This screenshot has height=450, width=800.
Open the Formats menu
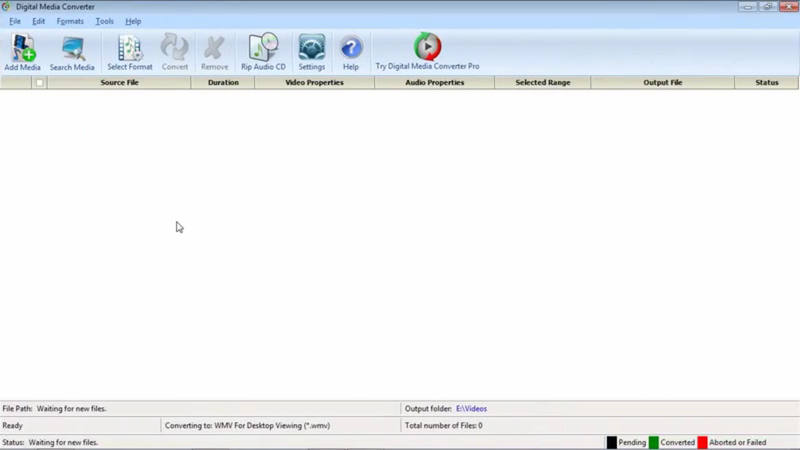tap(70, 21)
